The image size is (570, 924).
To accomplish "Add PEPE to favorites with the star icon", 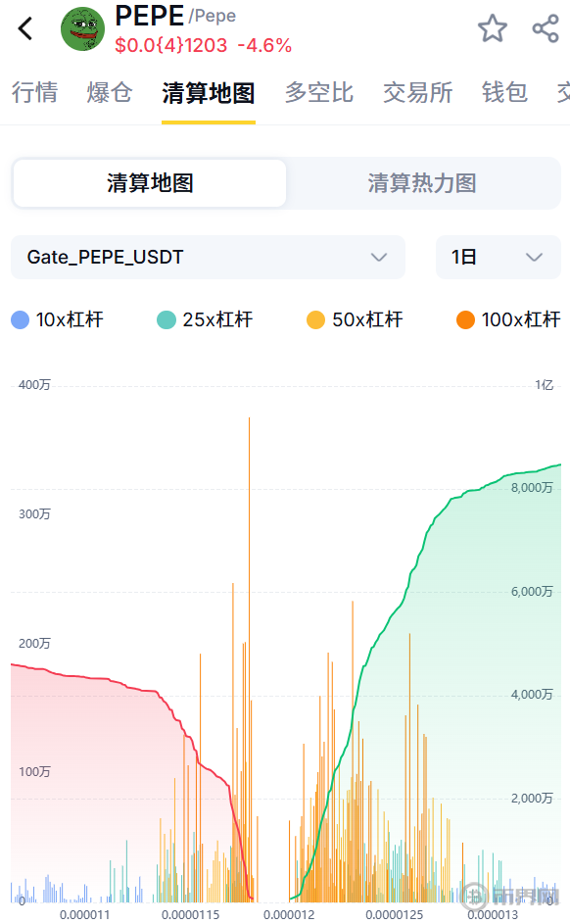I will tap(493, 28).
